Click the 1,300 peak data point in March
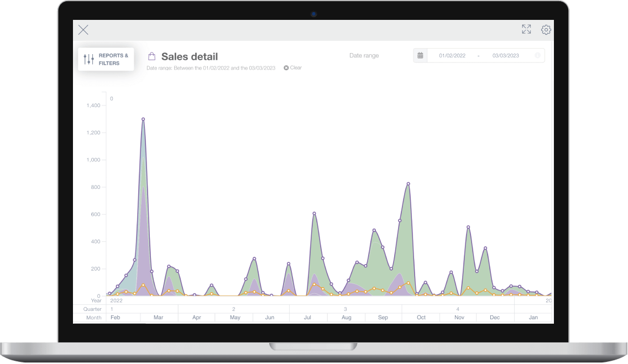628x364 pixels. (x=143, y=119)
